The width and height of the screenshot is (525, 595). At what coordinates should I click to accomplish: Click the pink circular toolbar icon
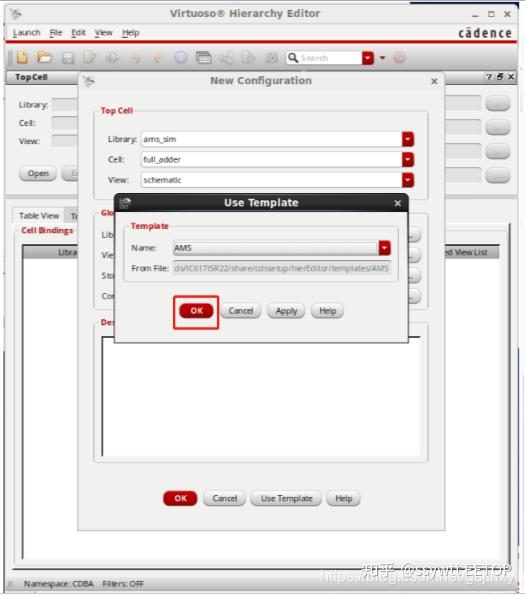pos(399,58)
